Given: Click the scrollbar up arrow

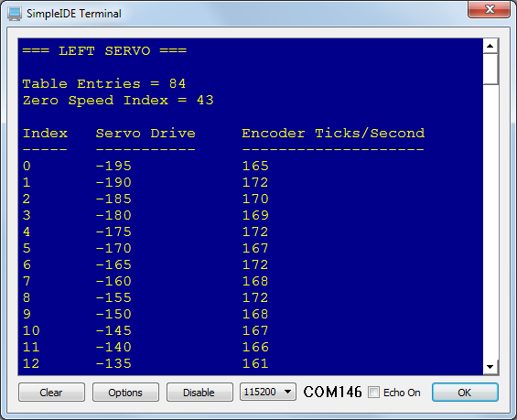Looking at the screenshot, I should [x=490, y=46].
